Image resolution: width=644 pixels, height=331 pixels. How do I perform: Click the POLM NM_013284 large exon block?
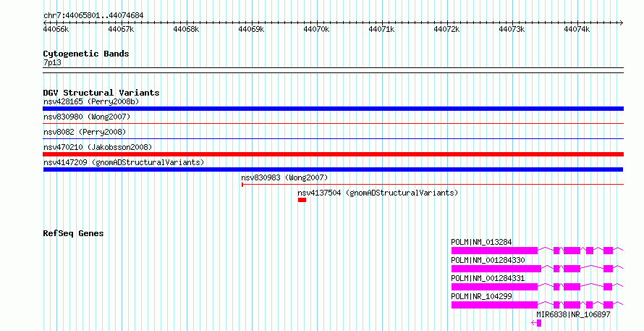494,251
